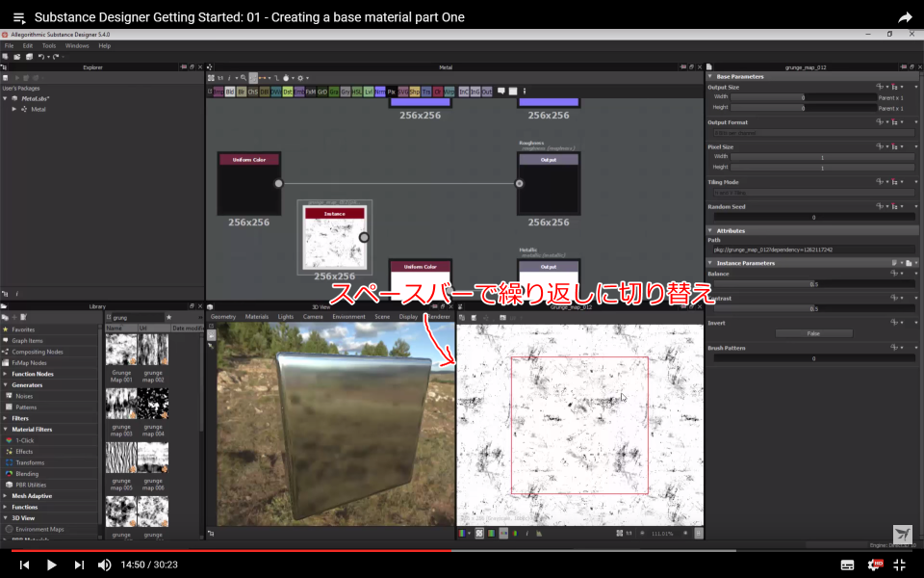The image size is (924, 578).
Task: Add a Levels (Lvl) node
Action: [369, 92]
